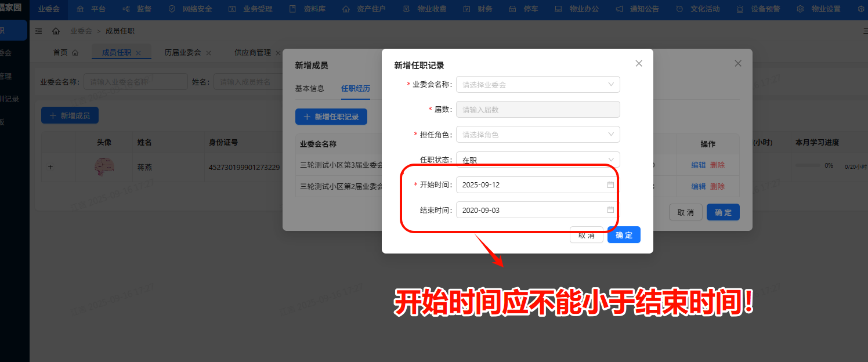Click the home icon in the breadcrumb bar

[55, 31]
